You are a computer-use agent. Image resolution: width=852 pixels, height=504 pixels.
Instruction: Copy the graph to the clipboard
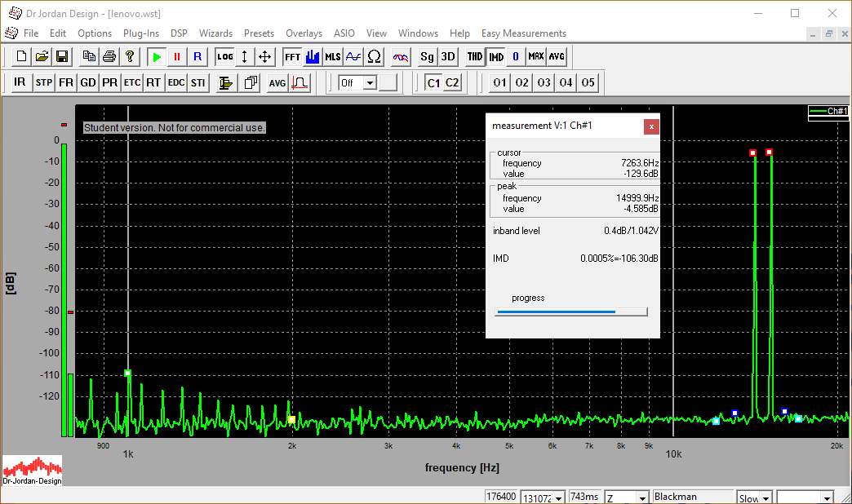(x=89, y=56)
